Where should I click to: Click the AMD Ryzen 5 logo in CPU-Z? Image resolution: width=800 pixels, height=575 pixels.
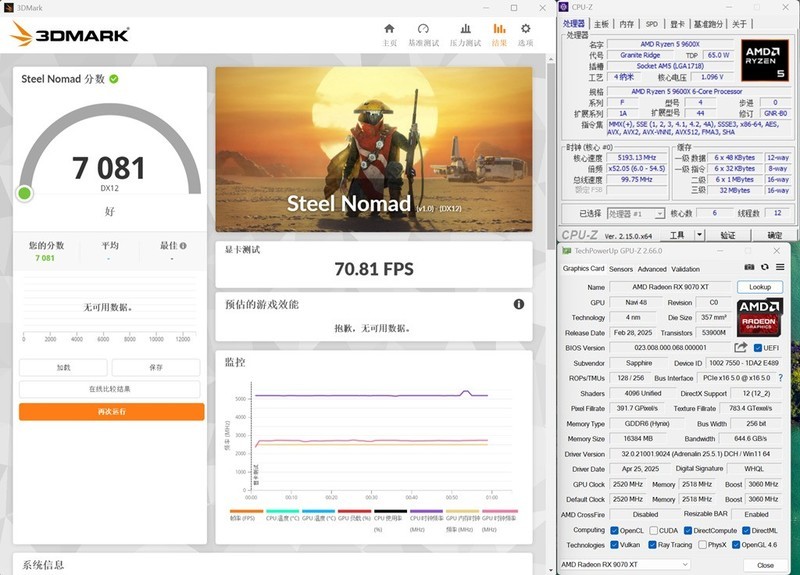coord(764,60)
